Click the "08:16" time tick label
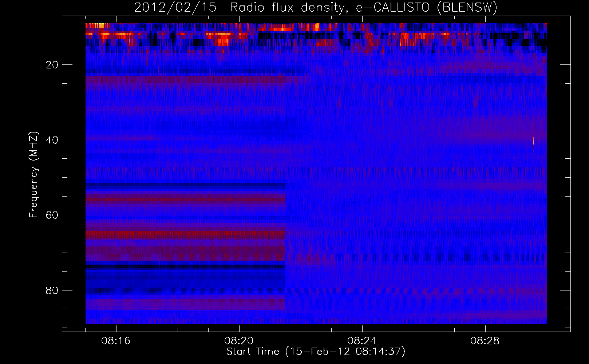The width and height of the screenshot is (589, 364). pos(116,341)
